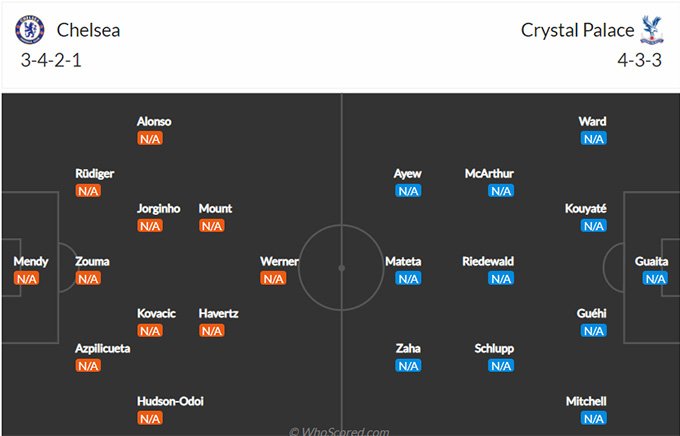Click the Chelsea club crest icon
Viewport: 680px width, 436px height.
[x=30, y=30]
